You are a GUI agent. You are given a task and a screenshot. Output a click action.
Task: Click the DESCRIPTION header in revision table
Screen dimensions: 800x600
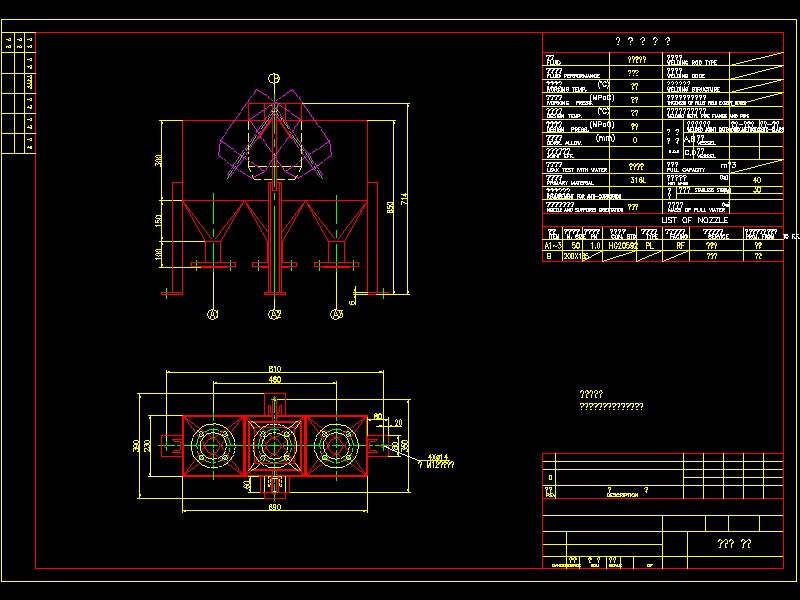622,495
